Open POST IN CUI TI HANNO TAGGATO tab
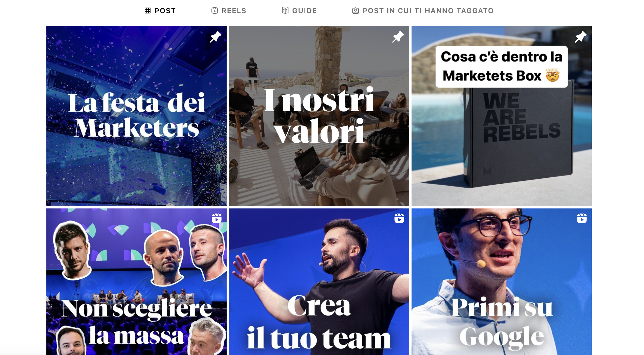The width and height of the screenshot is (644, 355). (x=423, y=11)
